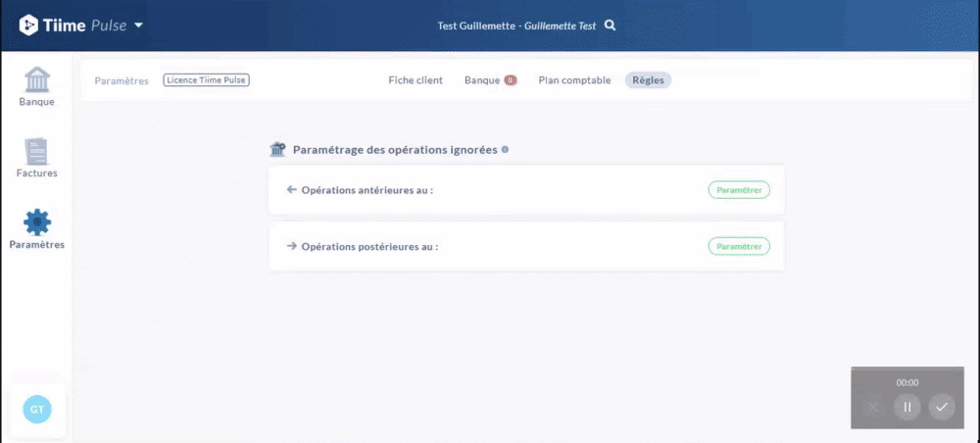Image resolution: width=980 pixels, height=443 pixels.
Task: Click the right arrow icon by Opérations postérieures
Action: pyautogui.click(x=291, y=246)
